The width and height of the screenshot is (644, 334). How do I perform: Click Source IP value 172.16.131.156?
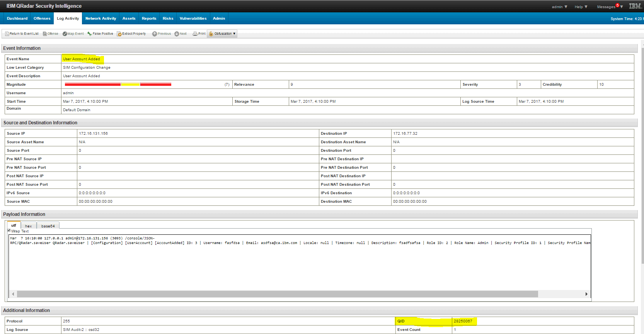[x=93, y=134]
